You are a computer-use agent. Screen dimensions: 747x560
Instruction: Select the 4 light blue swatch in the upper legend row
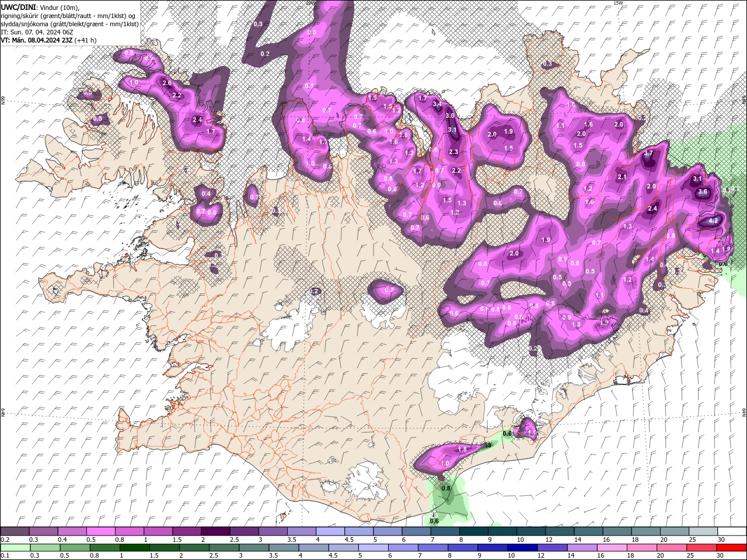coord(330,531)
